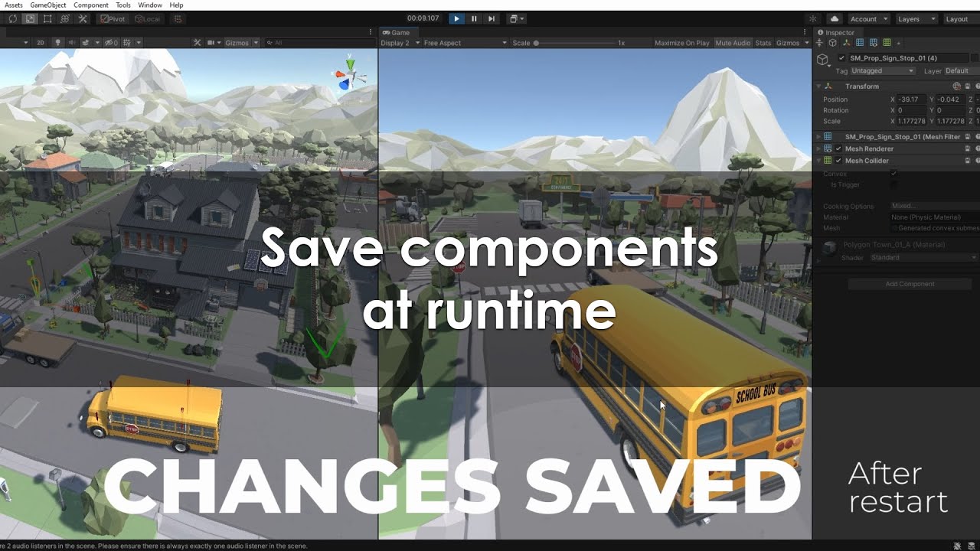Image resolution: width=980 pixels, height=551 pixels.
Task: Toggle Local handle rotation mode
Action: (148, 19)
